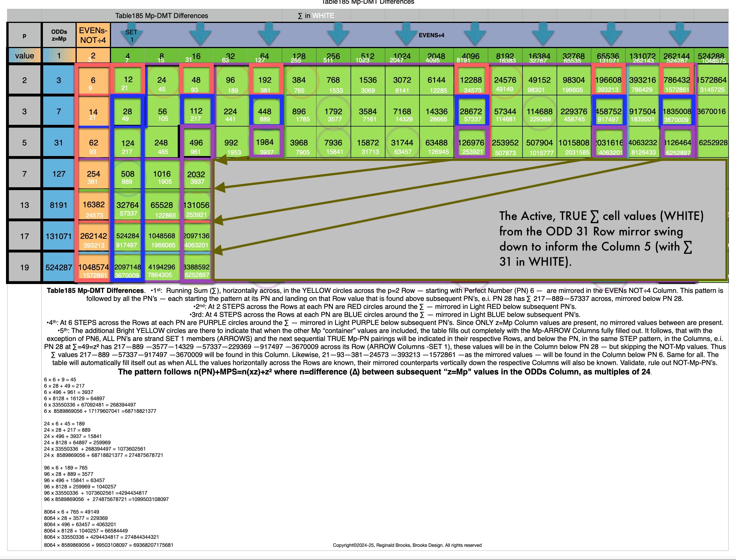This screenshot has width=736, height=560.
Task: Click the blue-outlined cell containing 448
Action: click(x=265, y=111)
